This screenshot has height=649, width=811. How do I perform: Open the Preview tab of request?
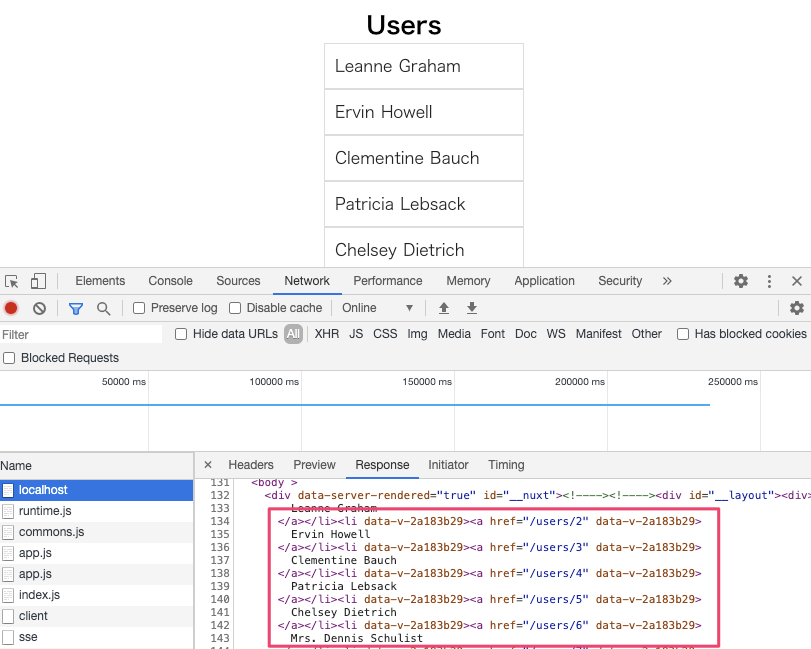314,465
